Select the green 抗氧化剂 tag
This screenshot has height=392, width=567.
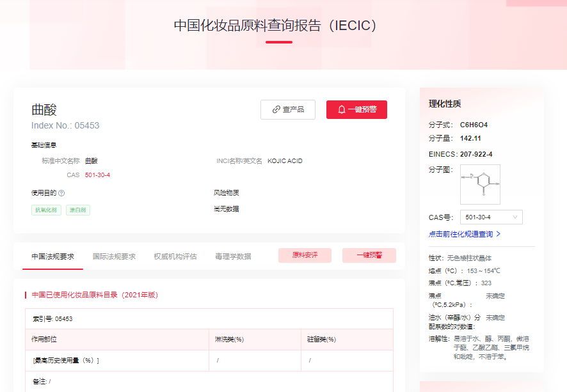(x=45, y=210)
